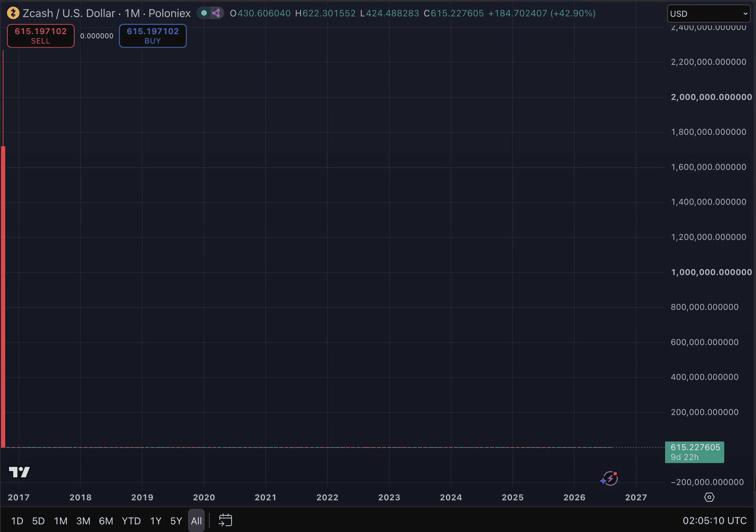Click the BUY button at 615.197102
756x532 pixels.
[x=153, y=36]
